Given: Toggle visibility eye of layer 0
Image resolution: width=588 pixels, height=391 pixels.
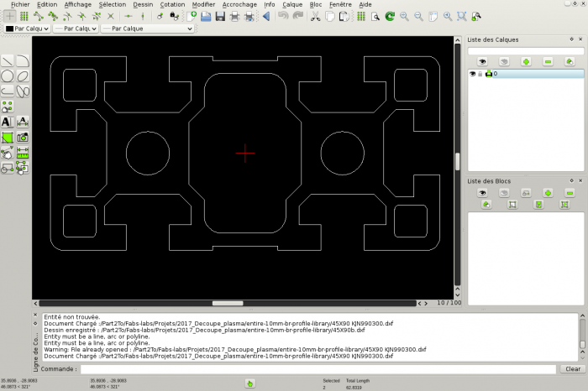Looking at the screenshot, I should (472, 74).
